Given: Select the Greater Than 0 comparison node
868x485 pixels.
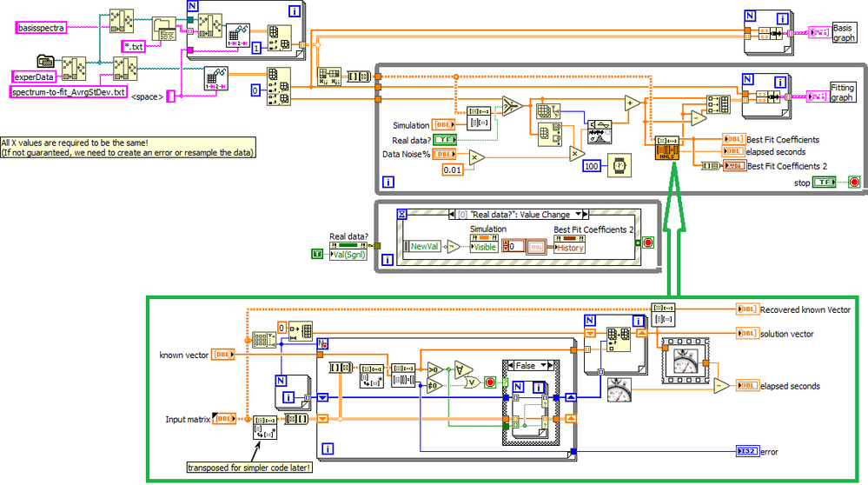Looking at the screenshot, I should pos(434,369).
